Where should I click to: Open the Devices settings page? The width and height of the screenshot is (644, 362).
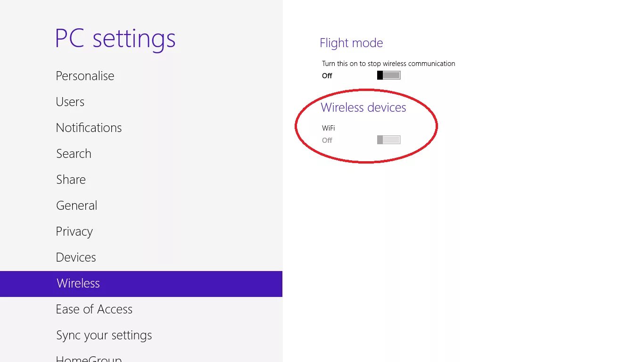[x=76, y=257]
